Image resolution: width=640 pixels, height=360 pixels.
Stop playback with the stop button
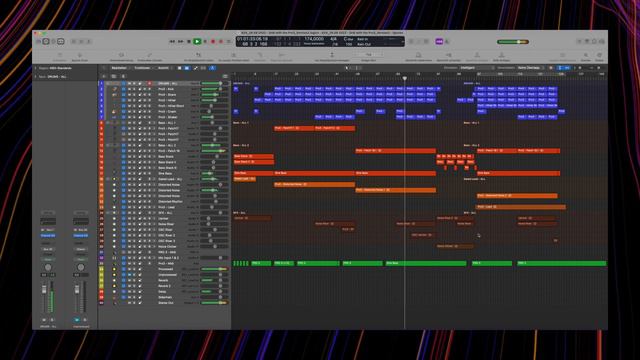pyautogui.click(x=189, y=42)
